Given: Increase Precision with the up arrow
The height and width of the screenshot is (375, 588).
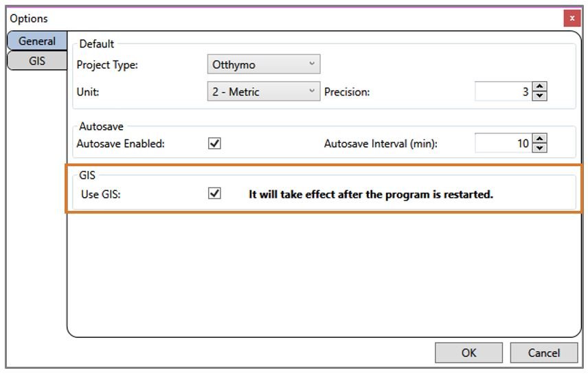Looking at the screenshot, I should [540, 87].
